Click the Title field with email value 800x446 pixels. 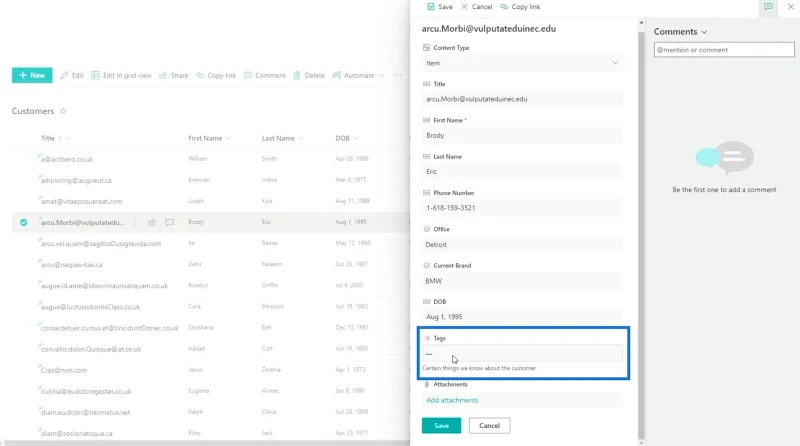coord(522,99)
